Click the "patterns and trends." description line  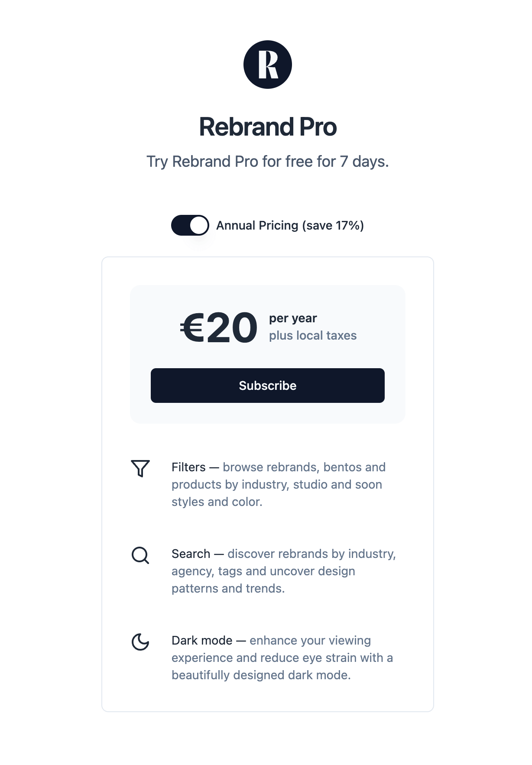pos(228,588)
